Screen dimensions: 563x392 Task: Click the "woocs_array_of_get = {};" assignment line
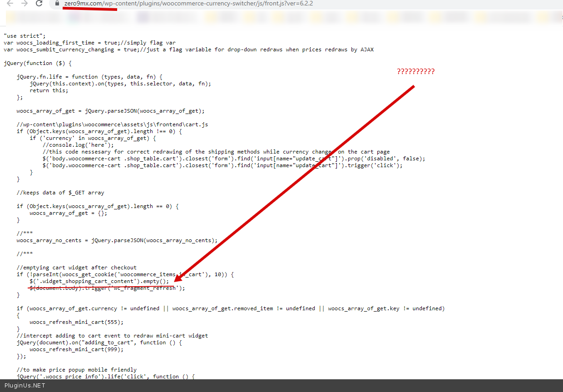(x=69, y=213)
